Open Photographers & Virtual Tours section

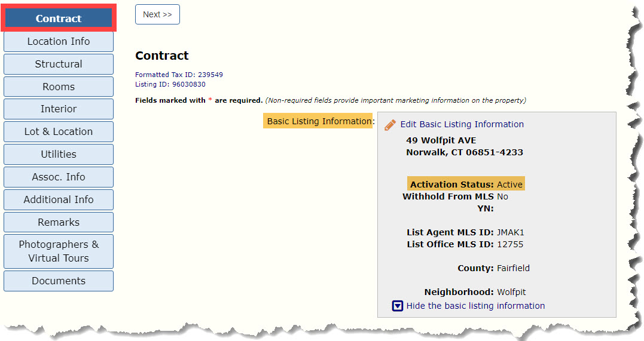59,251
